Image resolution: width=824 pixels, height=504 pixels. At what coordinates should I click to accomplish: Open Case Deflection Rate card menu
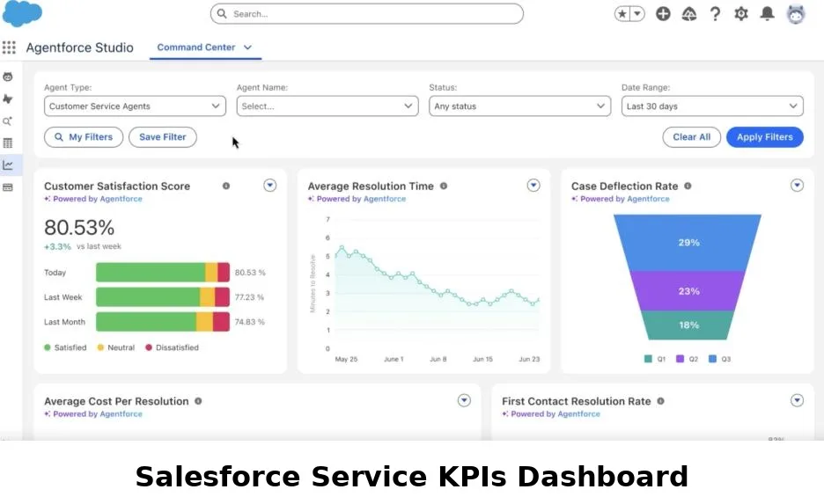[798, 186]
